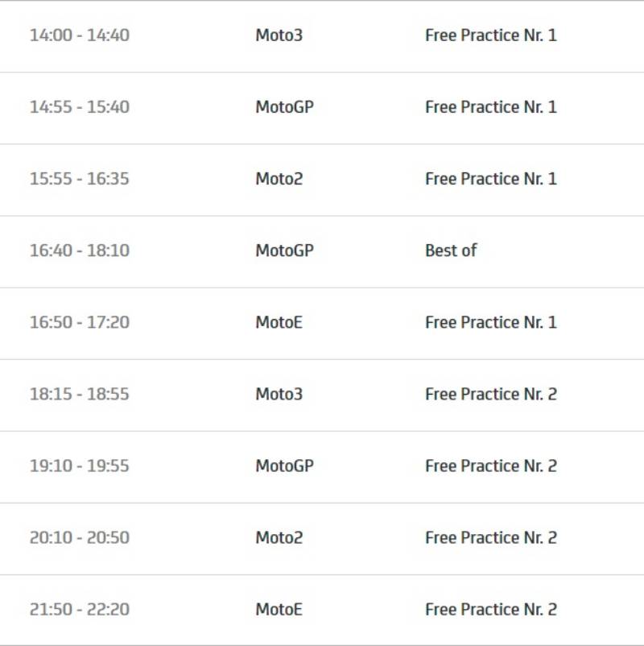
Task: Open Free Practice Nr. 1 for Moto3
Action: [490, 35]
